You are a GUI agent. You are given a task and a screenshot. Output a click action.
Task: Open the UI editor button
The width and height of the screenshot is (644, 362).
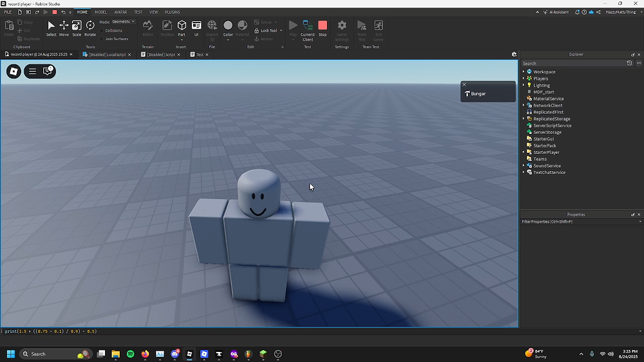click(196, 28)
